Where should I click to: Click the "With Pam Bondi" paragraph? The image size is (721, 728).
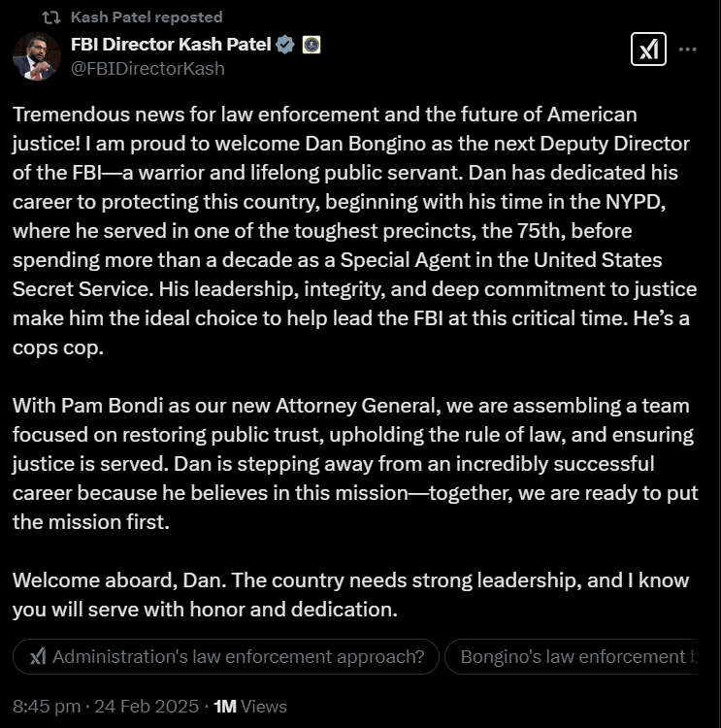pyautogui.click(x=355, y=463)
